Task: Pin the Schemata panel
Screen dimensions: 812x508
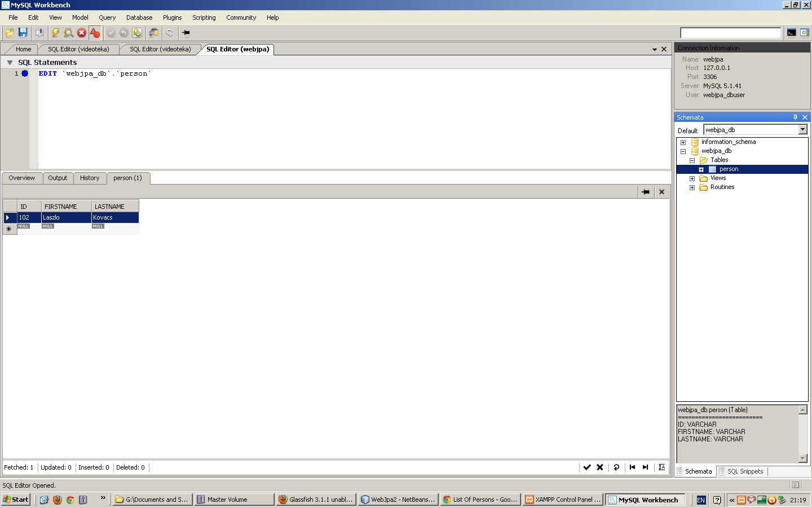Action: tap(795, 117)
